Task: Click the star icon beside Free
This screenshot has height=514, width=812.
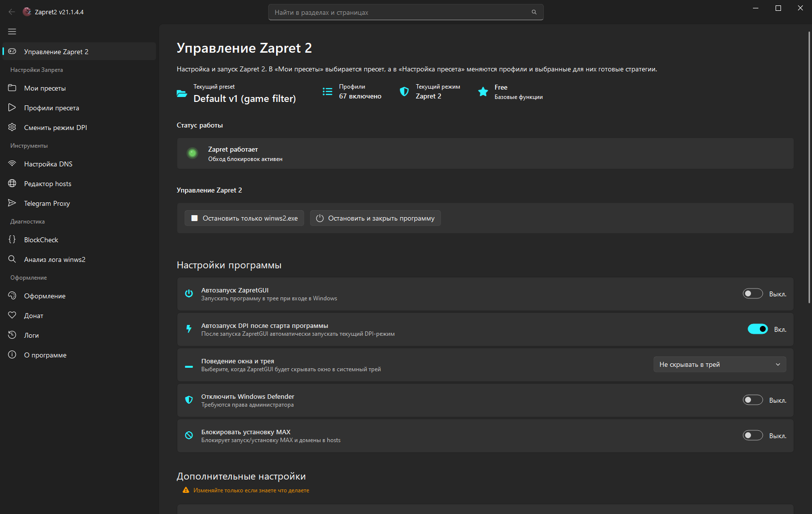Action: (x=483, y=92)
